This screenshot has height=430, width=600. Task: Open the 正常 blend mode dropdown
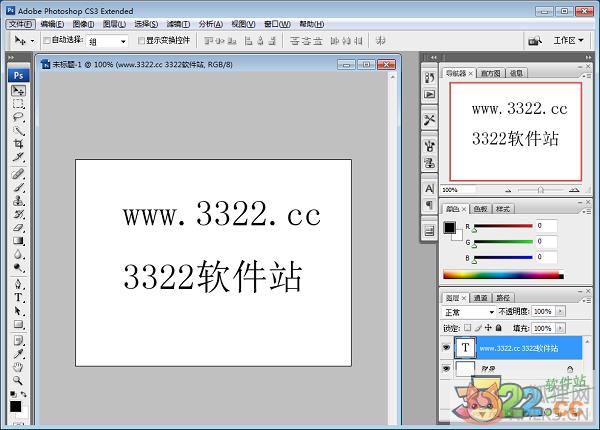[x=468, y=312]
